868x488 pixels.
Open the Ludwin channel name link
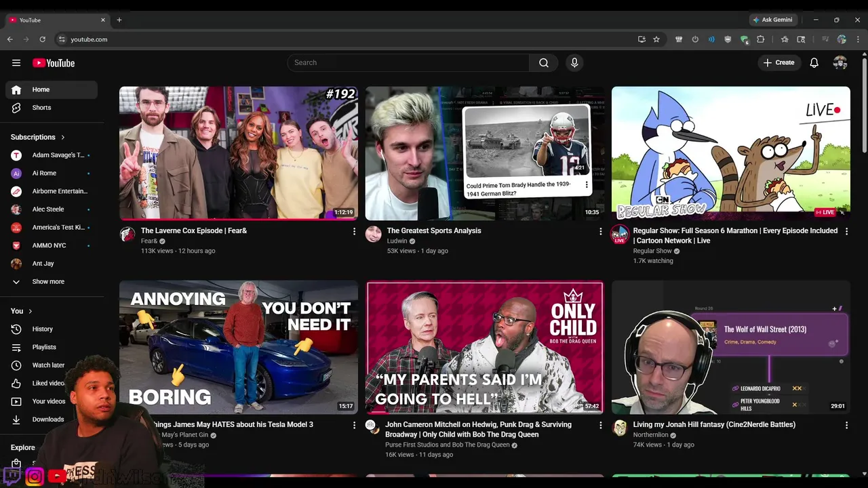tap(397, 241)
